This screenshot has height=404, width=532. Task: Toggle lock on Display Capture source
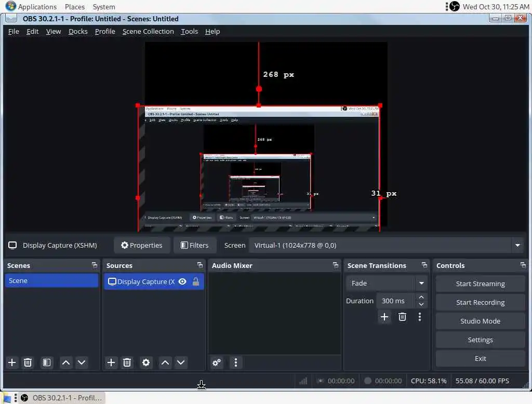tap(196, 281)
